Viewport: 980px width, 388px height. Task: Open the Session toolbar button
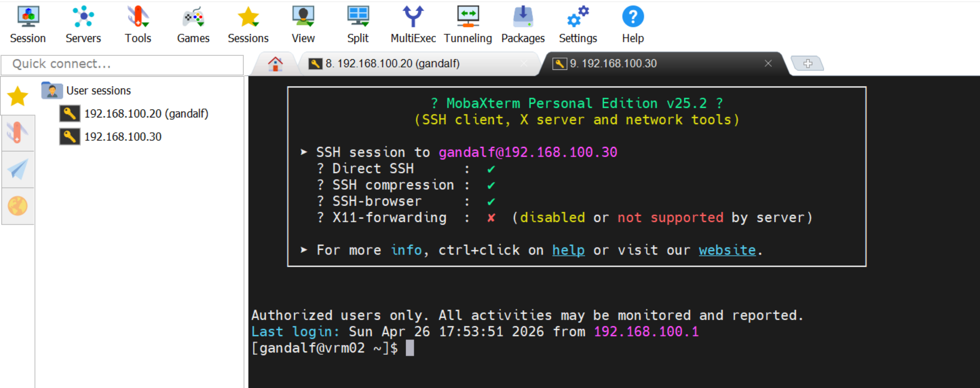point(28,25)
